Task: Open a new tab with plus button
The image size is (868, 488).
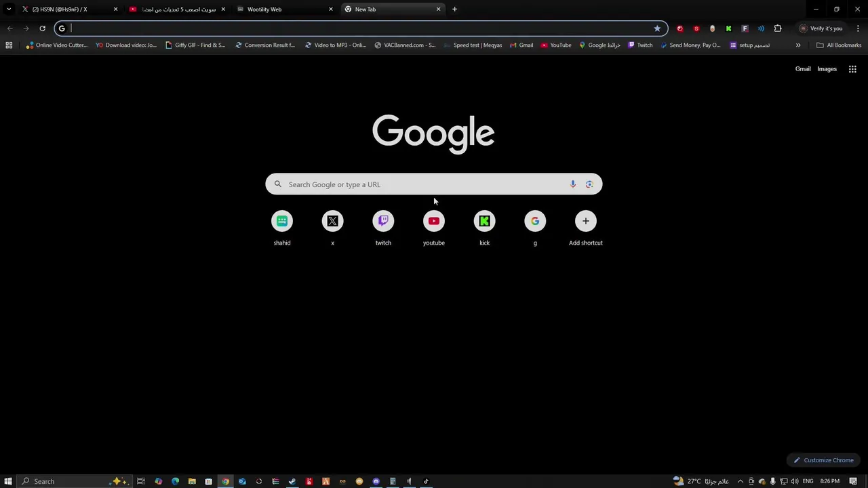Action: [454, 9]
